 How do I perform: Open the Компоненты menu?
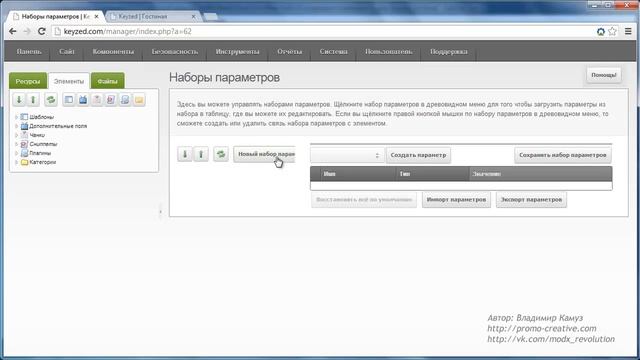[113, 51]
